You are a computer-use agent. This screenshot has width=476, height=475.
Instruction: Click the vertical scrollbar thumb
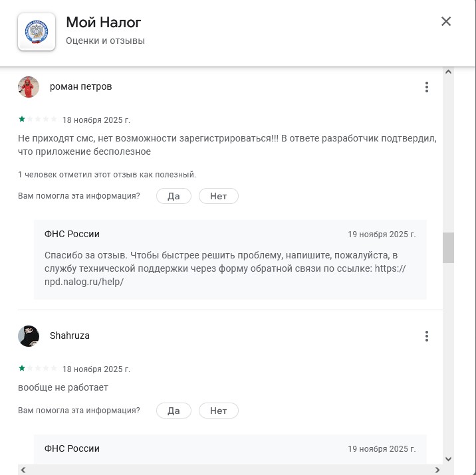click(x=448, y=248)
